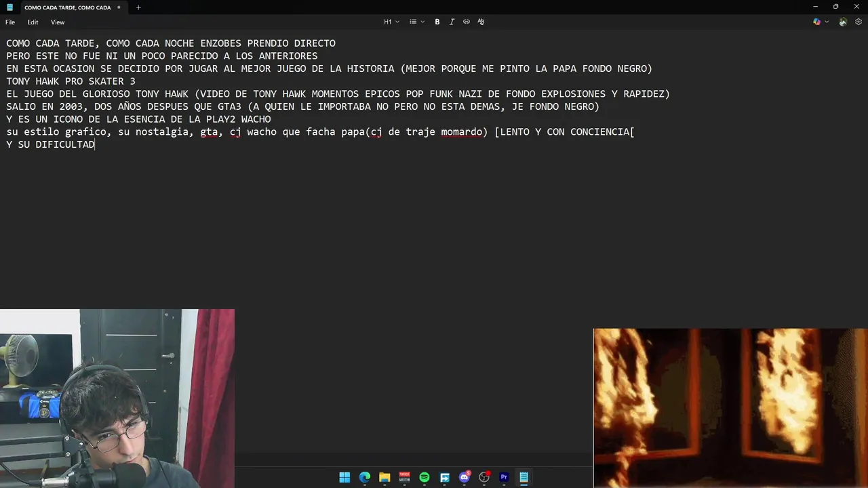Click the text 'EL JUEGO DEL GLORIOSO TONY HAWK'
Image resolution: width=868 pixels, height=488 pixels.
coord(97,94)
